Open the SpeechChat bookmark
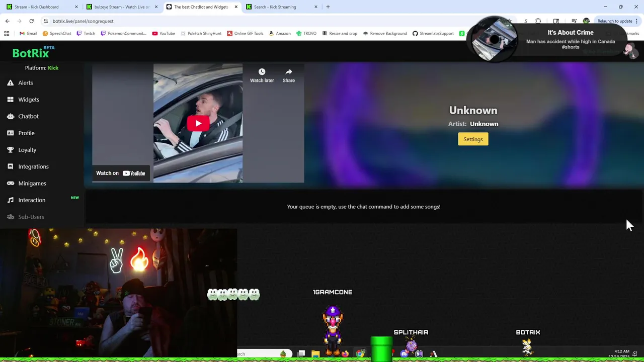This screenshot has height=362, width=644. [x=57, y=34]
